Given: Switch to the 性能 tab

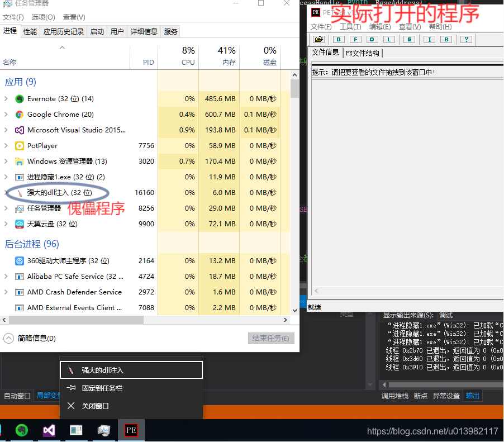Looking at the screenshot, I should point(30,31).
